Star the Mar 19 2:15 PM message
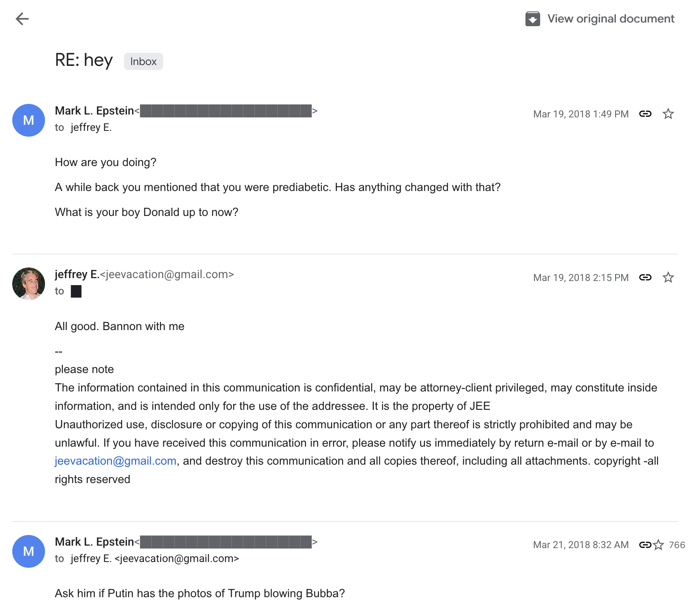Screen dimensions: 692x616 pos(668,277)
